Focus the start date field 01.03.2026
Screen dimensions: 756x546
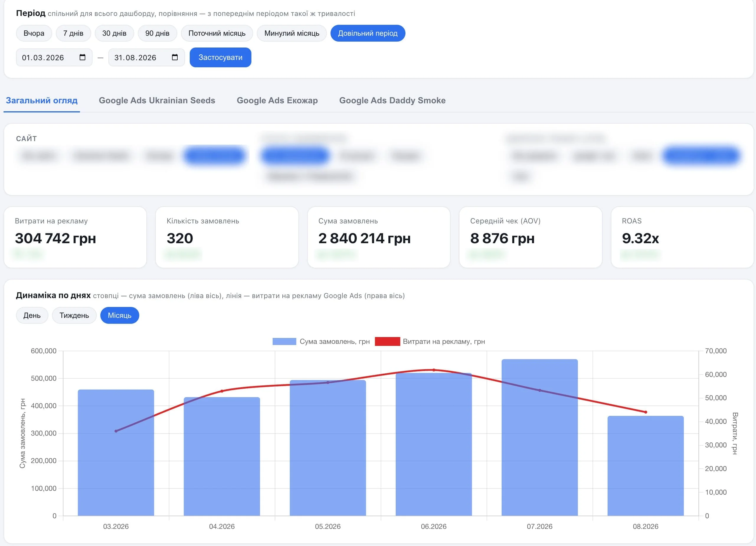(x=54, y=57)
